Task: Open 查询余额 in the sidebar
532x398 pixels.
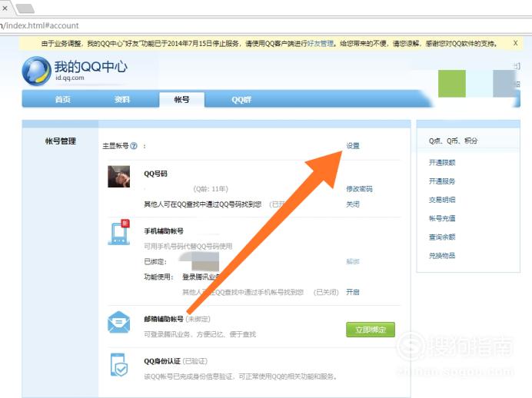Action: pos(442,237)
